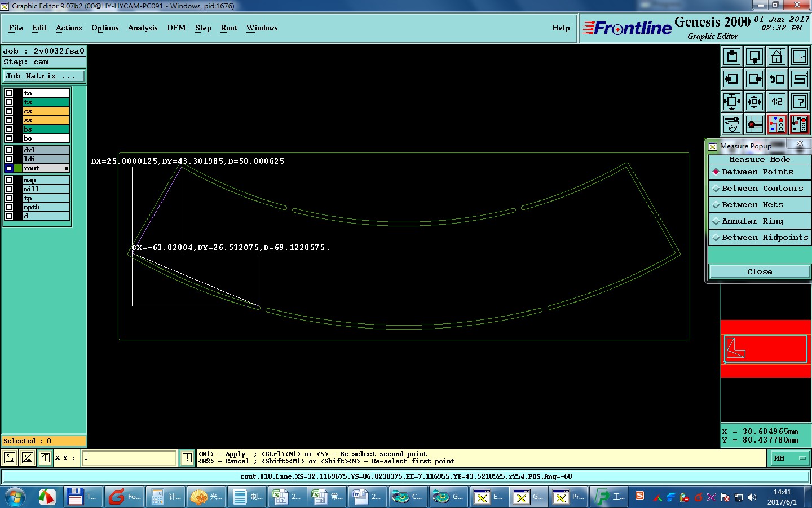Image resolution: width=812 pixels, height=508 pixels.
Task: Click the snap to grid point icon
Action: 754,124
